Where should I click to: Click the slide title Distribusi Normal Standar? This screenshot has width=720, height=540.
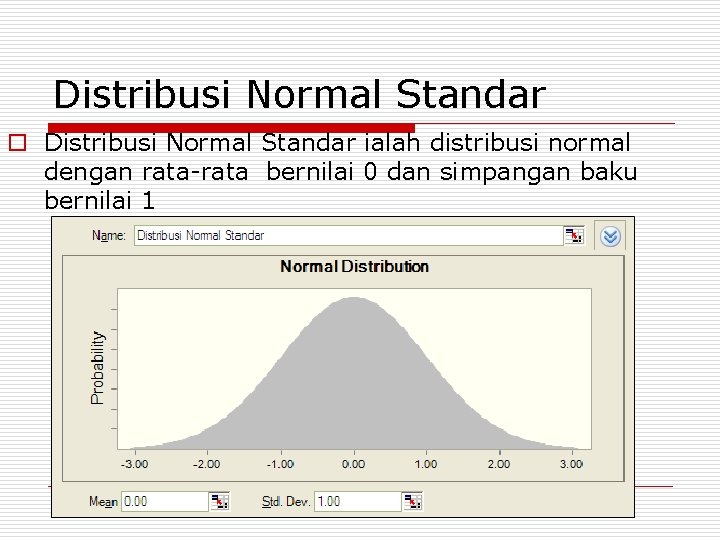pos(299,95)
